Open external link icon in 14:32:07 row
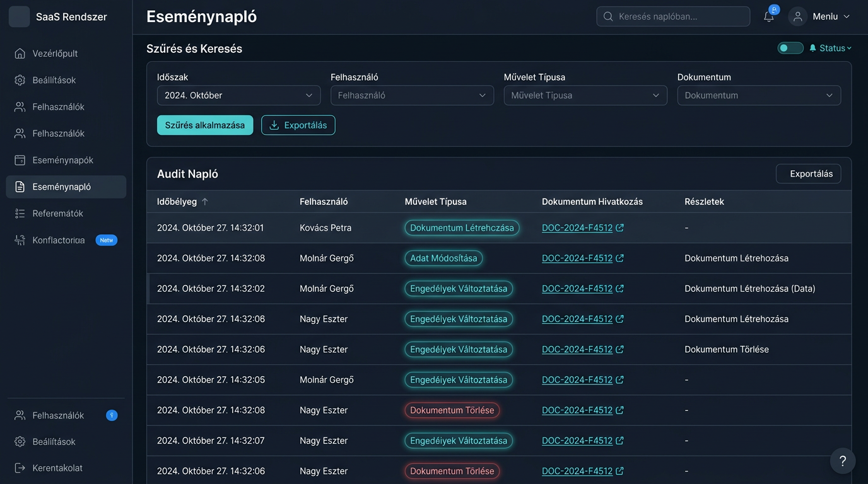Image resolution: width=868 pixels, height=484 pixels. pos(619,441)
